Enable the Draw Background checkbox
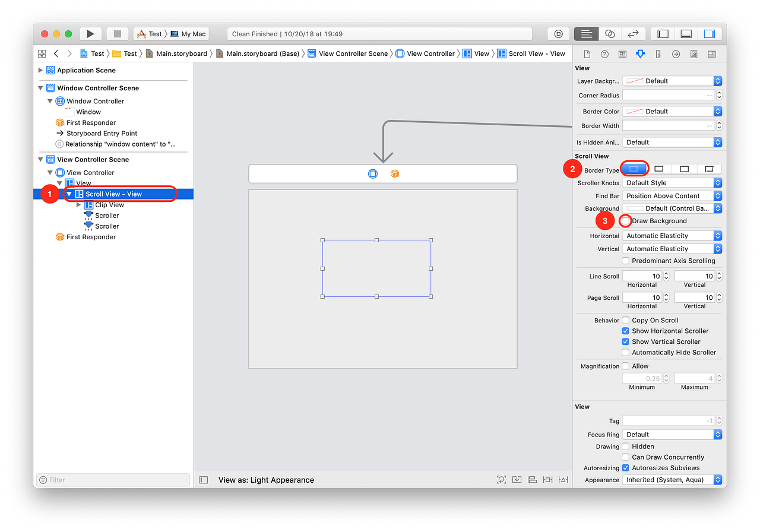Viewport: 760px width, 532px height. pos(625,220)
